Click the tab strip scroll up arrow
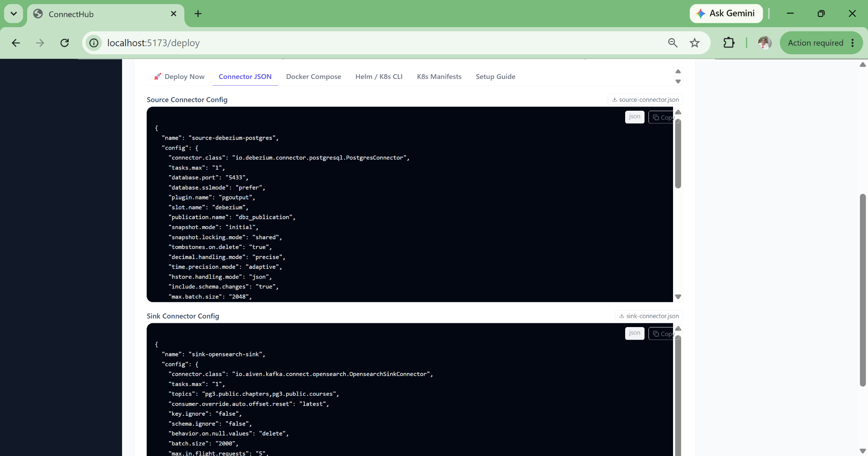The image size is (868, 456). point(678,71)
